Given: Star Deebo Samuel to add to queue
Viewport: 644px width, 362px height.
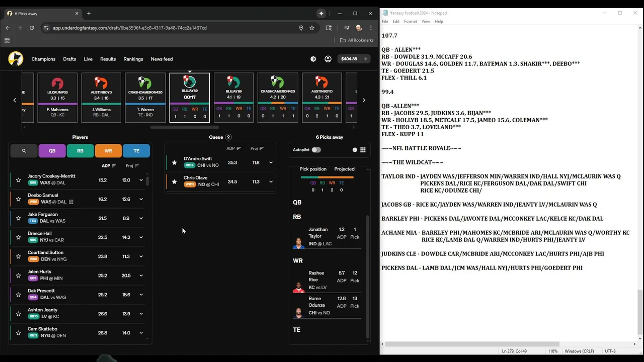Looking at the screenshot, I should [19, 199].
